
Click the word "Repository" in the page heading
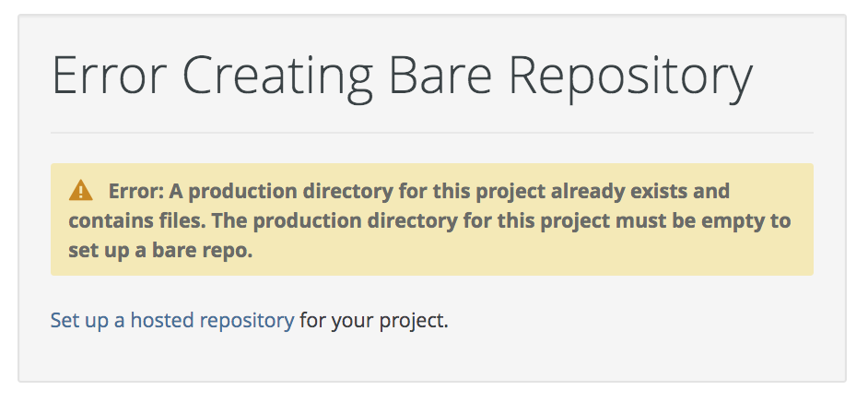coord(630,76)
